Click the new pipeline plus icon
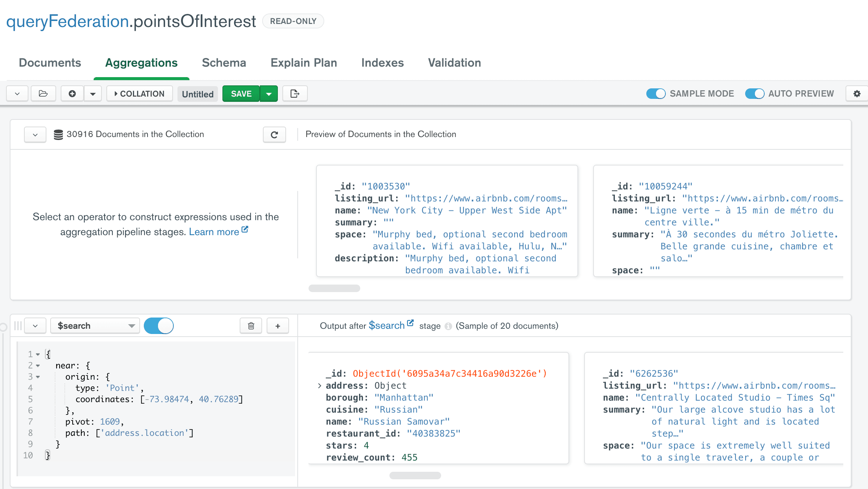The width and height of the screenshot is (868, 489). [72, 94]
